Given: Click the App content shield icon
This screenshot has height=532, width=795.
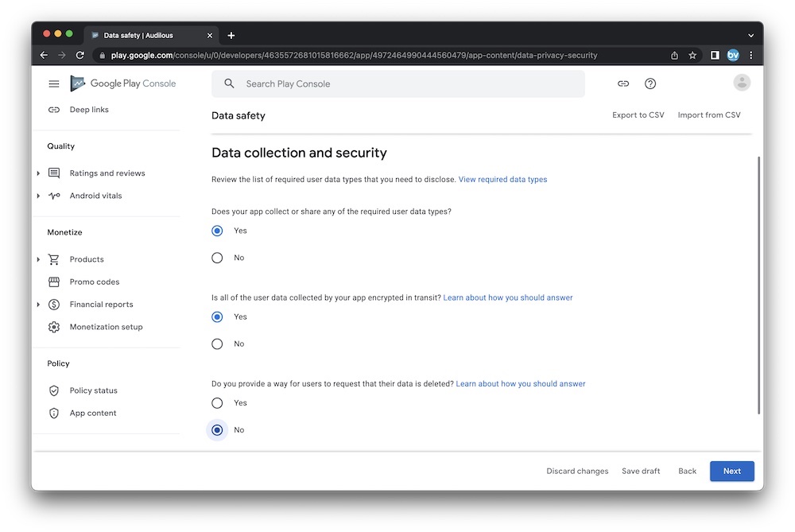Looking at the screenshot, I should pos(54,414).
